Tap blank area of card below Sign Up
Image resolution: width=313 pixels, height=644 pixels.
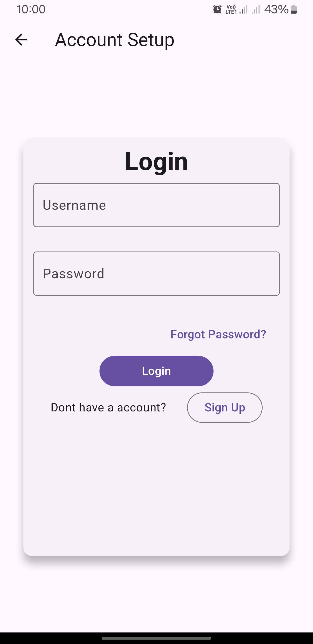pyautogui.click(x=156, y=488)
